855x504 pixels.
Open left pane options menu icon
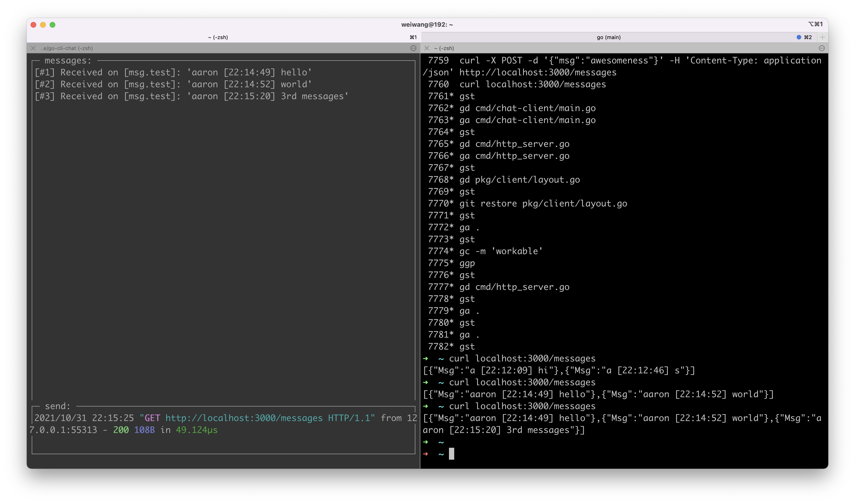coord(413,48)
